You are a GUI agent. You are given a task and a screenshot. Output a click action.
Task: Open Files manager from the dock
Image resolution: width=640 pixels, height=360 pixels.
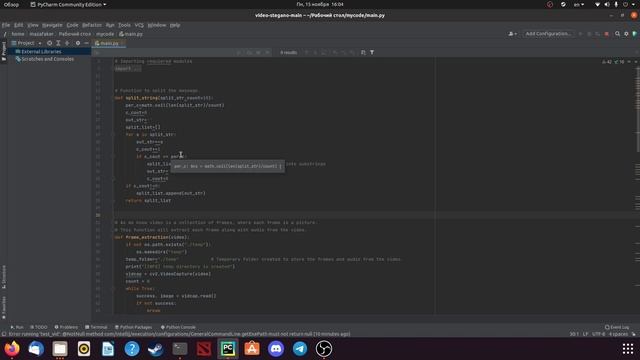point(60,349)
